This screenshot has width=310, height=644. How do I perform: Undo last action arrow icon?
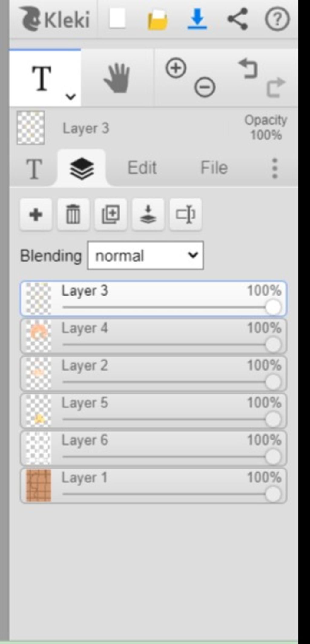(x=248, y=69)
